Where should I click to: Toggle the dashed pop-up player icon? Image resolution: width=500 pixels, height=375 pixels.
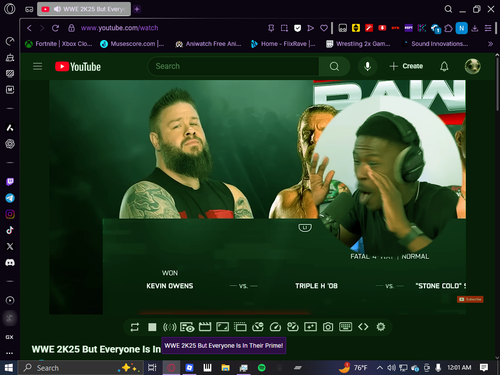click(240, 327)
